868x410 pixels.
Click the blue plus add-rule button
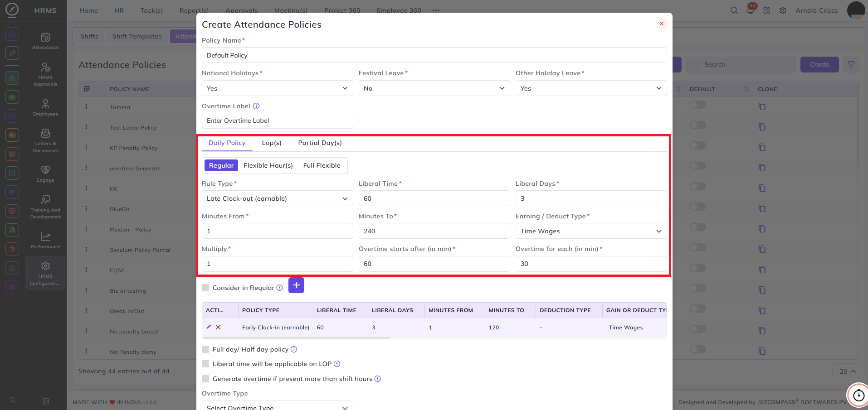296,285
